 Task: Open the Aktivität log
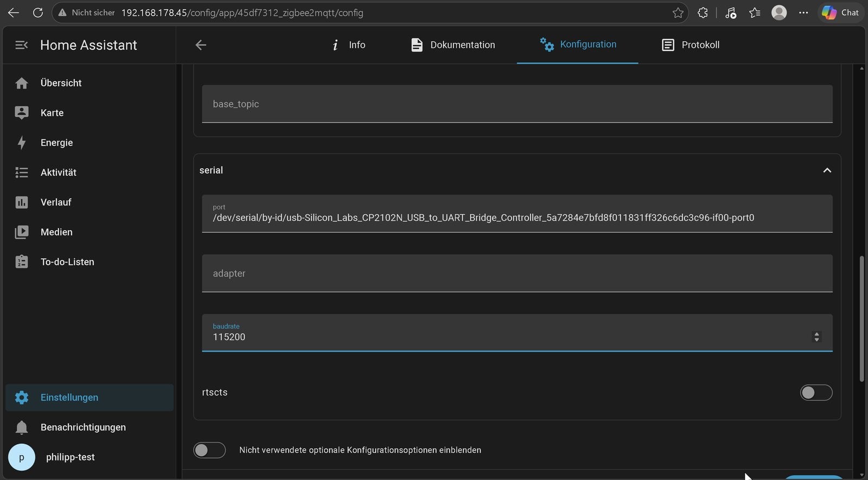(x=90, y=172)
